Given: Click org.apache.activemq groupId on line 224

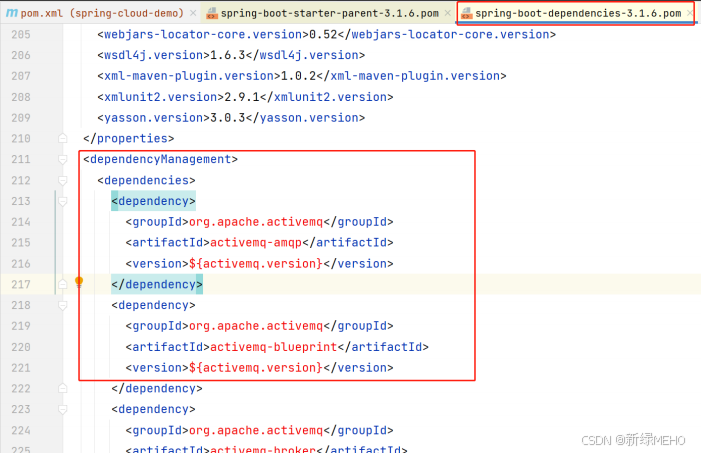Looking at the screenshot, I should pos(256,430).
